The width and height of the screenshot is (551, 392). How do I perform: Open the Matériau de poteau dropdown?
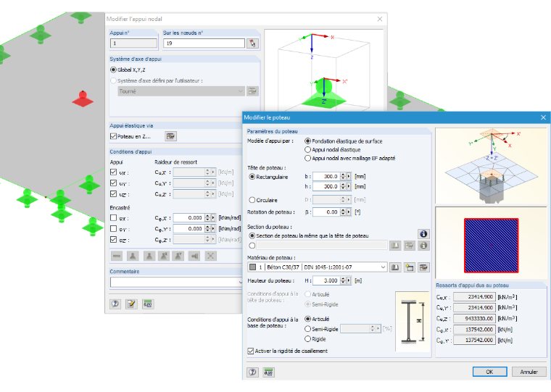pos(383,267)
